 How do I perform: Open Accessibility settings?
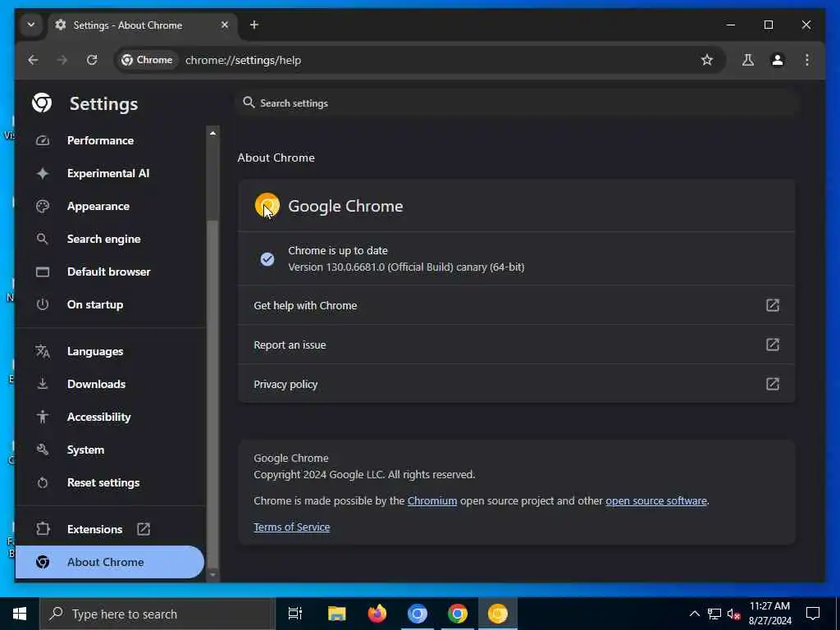point(98,417)
